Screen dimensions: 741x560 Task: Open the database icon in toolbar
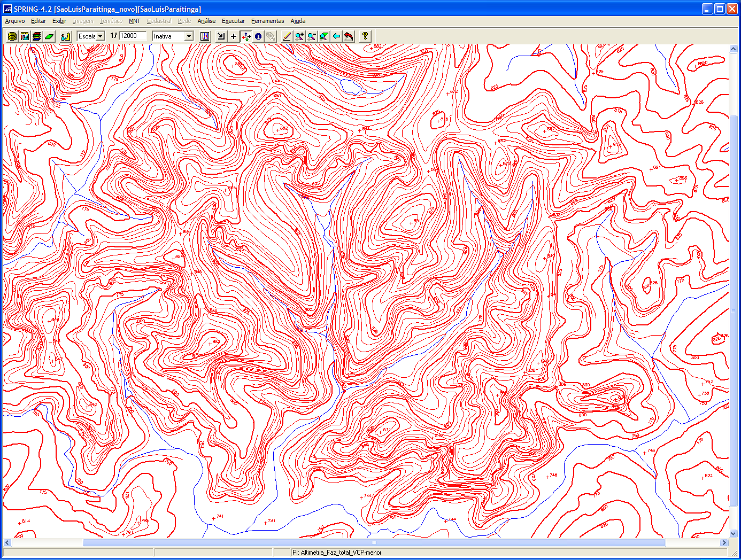12,36
